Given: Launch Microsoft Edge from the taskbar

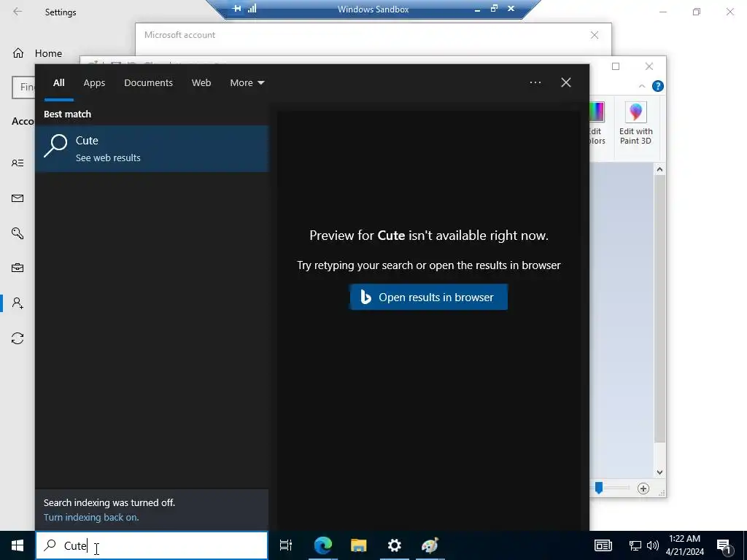Looking at the screenshot, I should coord(322,545).
